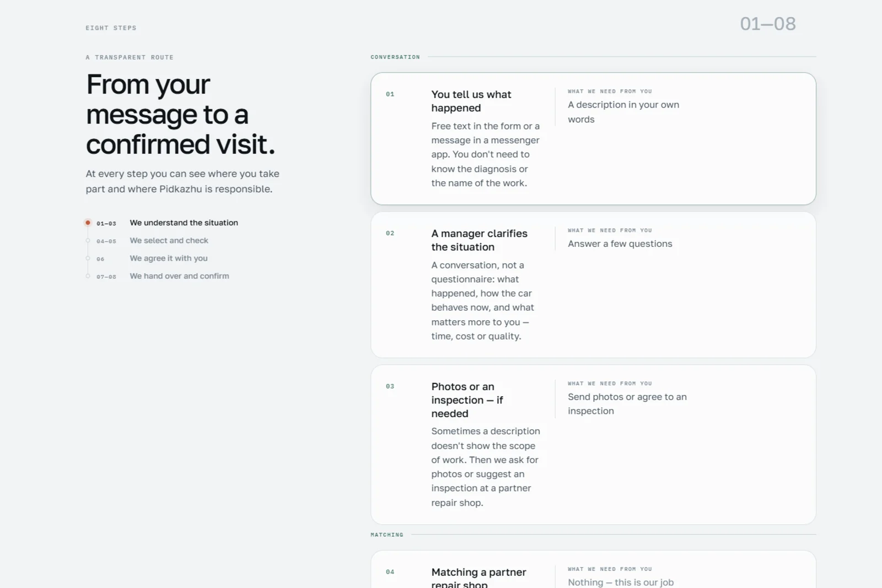This screenshot has width=882, height=588.
Task: Click "WHAT WE NEED FROM YOU" in card 01
Action: point(610,91)
